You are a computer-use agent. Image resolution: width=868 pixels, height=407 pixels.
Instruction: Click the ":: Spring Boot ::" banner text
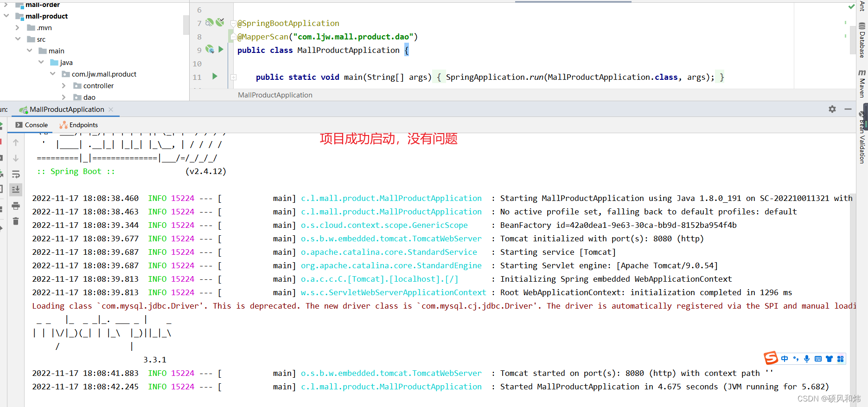(76, 171)
